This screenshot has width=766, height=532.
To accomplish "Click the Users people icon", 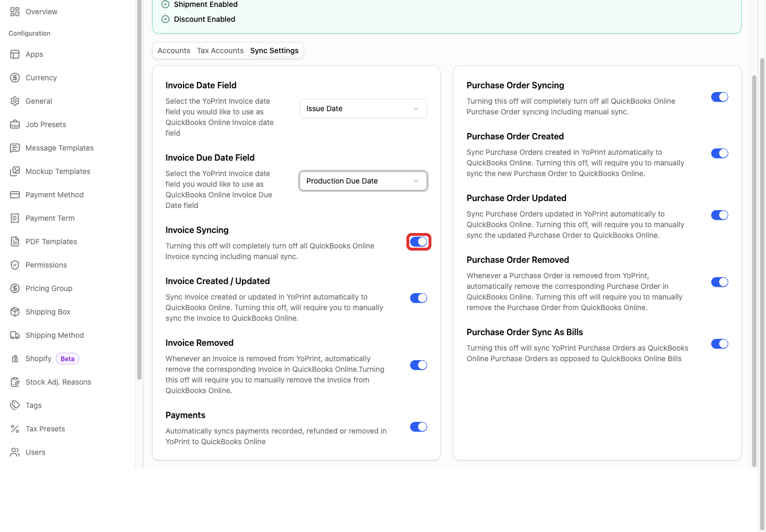I will tap(15, 452).
